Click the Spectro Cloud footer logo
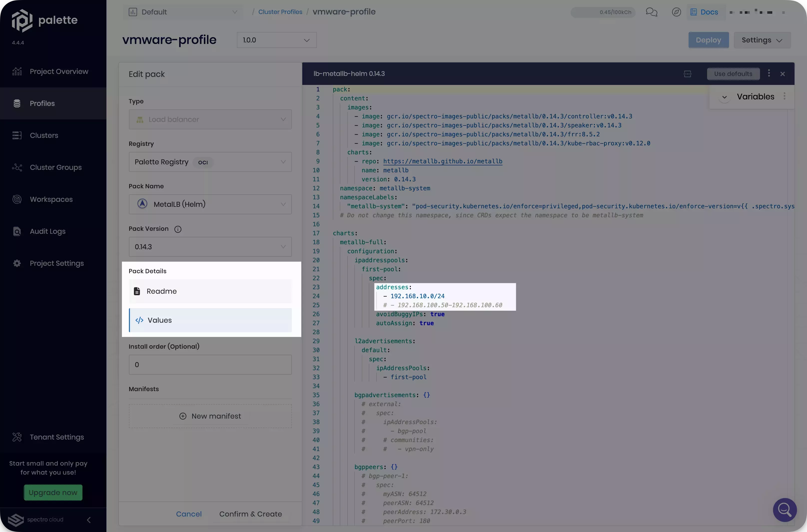 tap(35, 520)
